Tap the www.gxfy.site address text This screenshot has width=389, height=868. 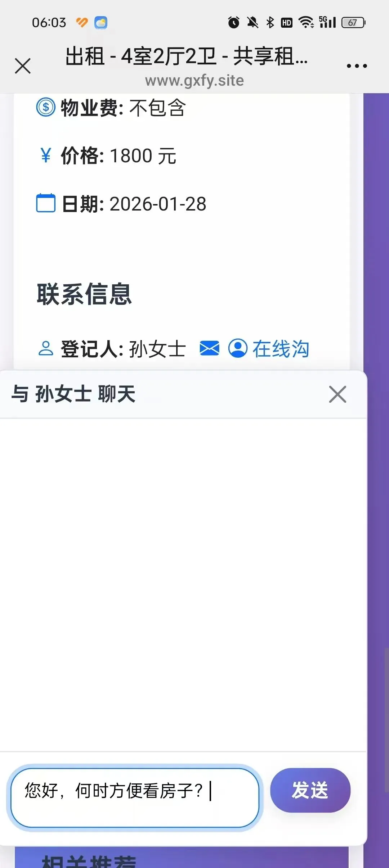tap(194, 81)
